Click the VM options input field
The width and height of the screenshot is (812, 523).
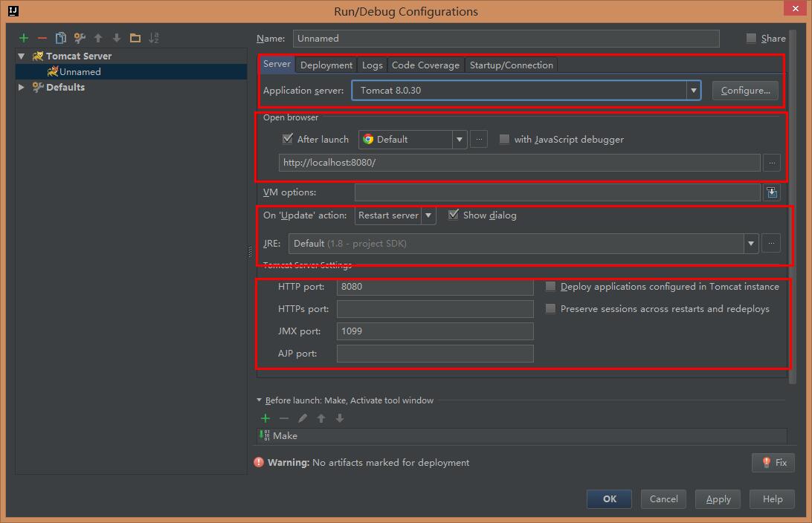pos(558,192)
